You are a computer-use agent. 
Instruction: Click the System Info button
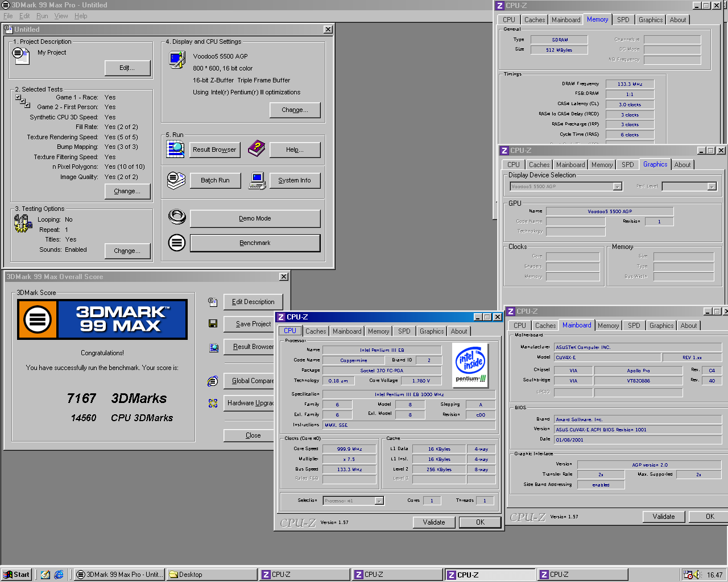295,180
